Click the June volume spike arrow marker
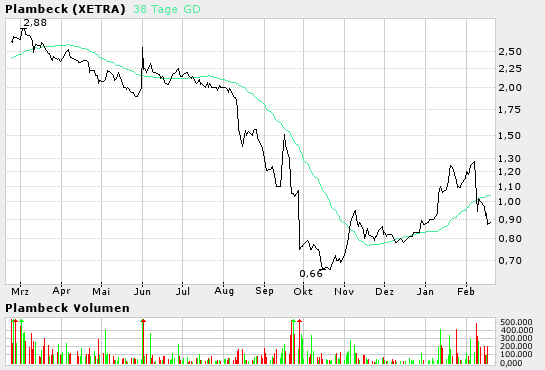 pyautogui.click(x=143, y=321)
